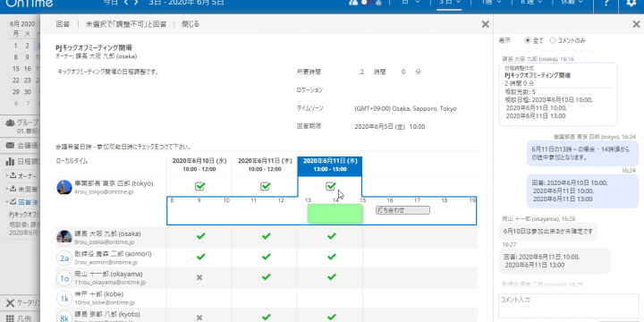
Task: Toggle the 6月11日 13:00 checkbox for tokyo
Action: (x=331, y=187)
